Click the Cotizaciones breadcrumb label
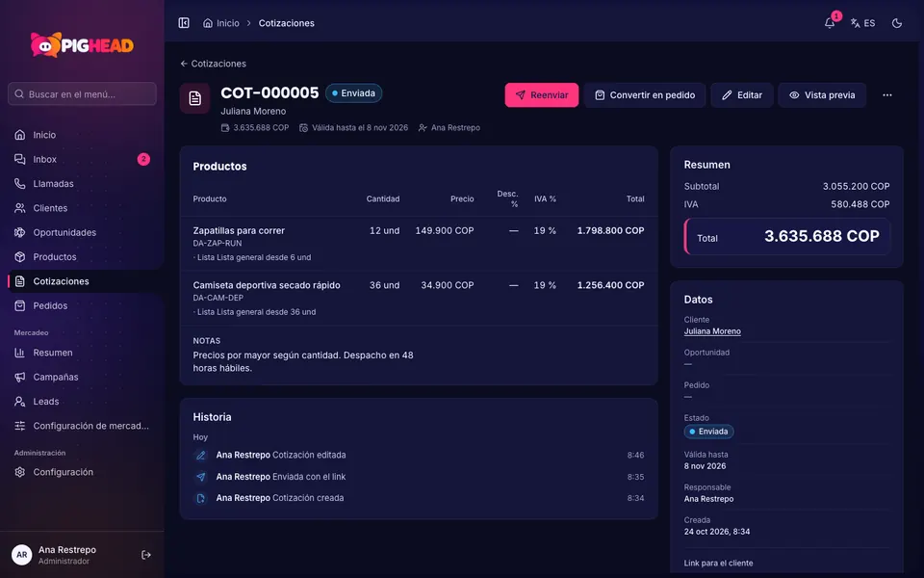The height and width of the screenshot is (578, 924). click(287, 23)
